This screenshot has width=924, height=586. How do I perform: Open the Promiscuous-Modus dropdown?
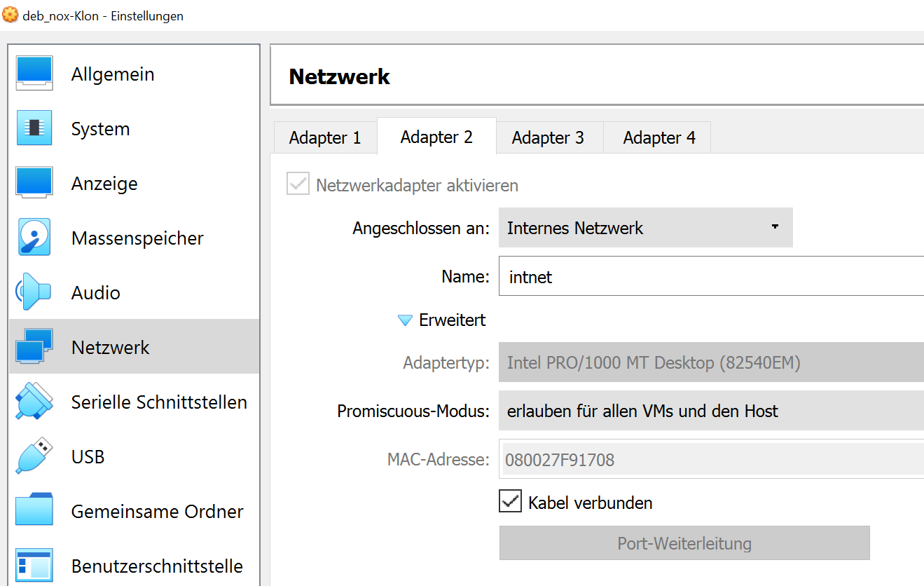click(x=710, y=411)
